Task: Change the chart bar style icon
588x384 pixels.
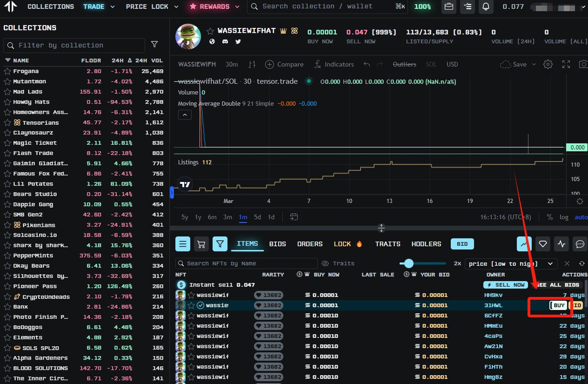Action: [x=252, y=64]
